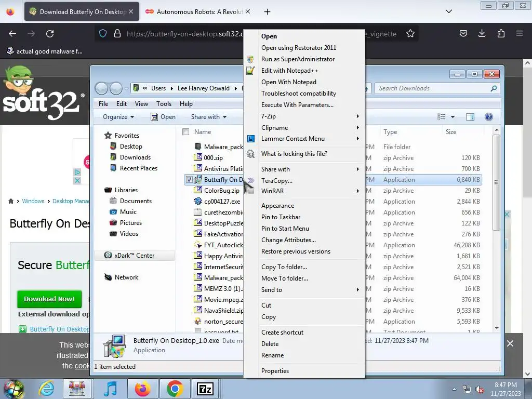Select norton_secure file icon
The height and width of the screenshot is (399, 532).
198,321
